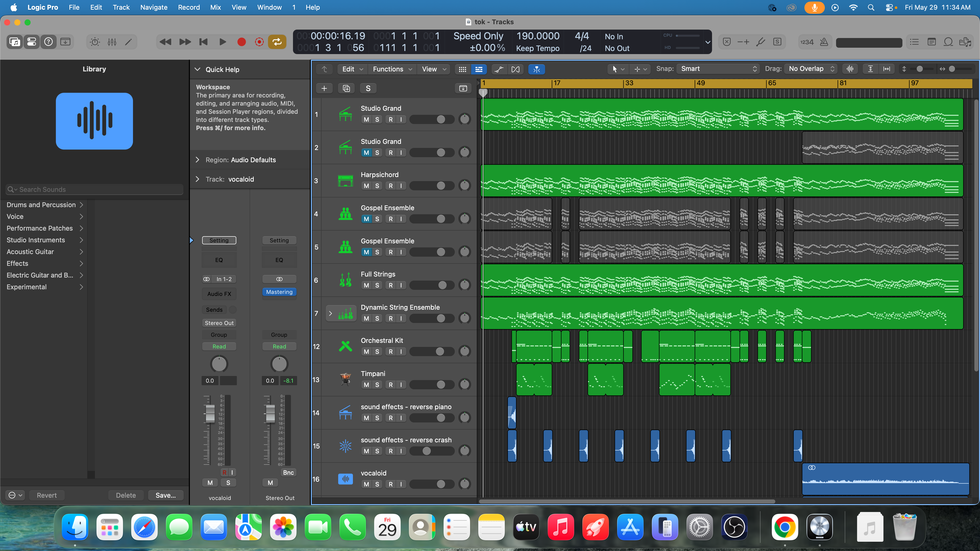This screenshot has width=980, height=551.
Task: Click the Save... button in Library
Action: 165,495
